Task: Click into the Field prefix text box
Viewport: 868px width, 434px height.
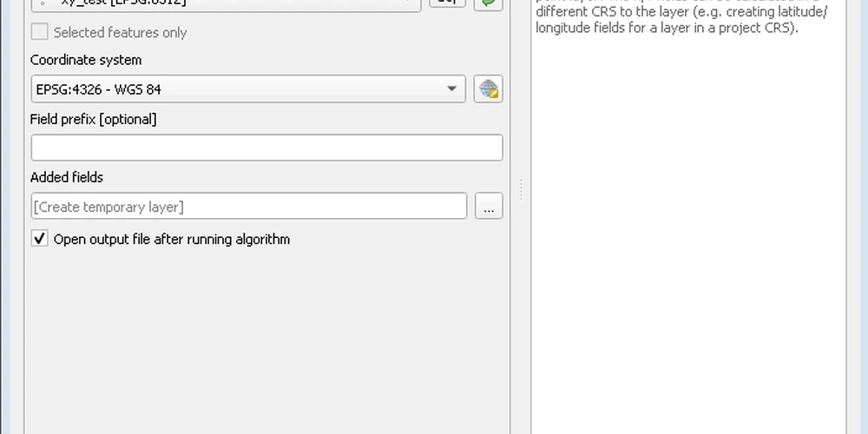Action: click(266, 148)
